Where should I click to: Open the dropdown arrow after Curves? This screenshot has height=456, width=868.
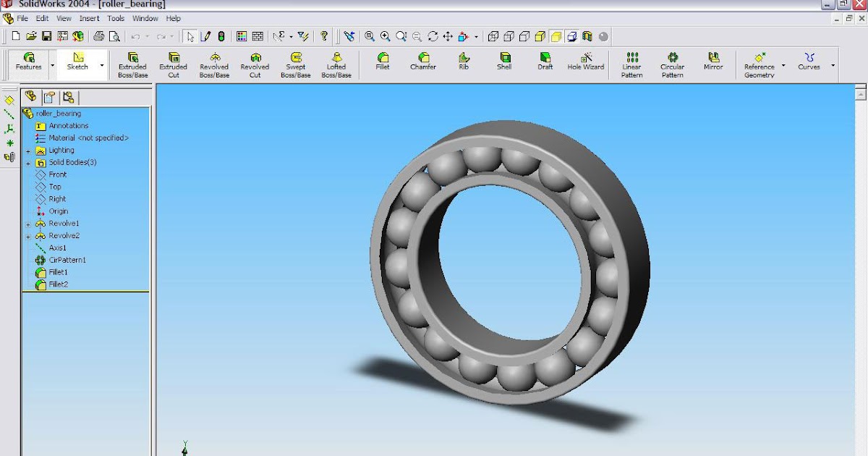coord(833,65)
